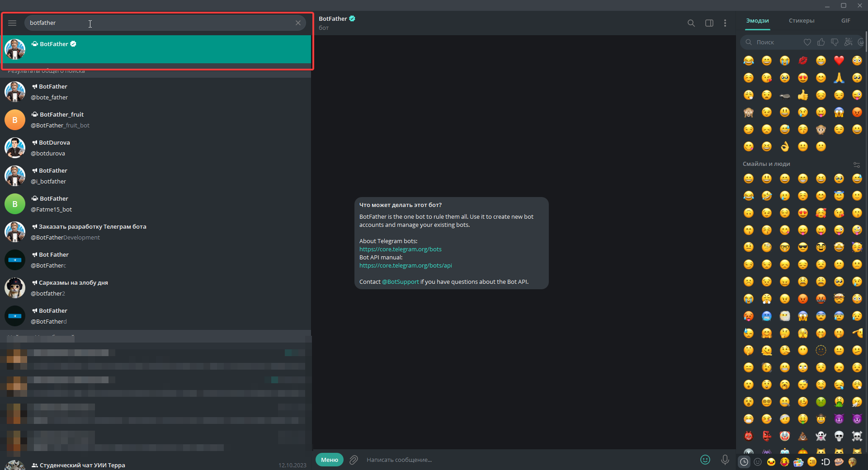Open the @BotSupport mention link
Image resolution: width=868 pixels, height=470 pixels.
click(x=400, y=282)
